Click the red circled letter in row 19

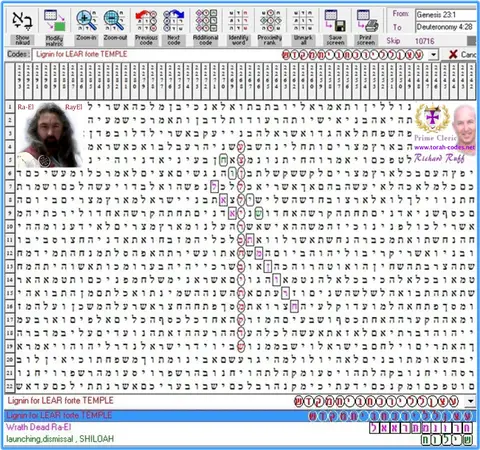click(241, 346)
